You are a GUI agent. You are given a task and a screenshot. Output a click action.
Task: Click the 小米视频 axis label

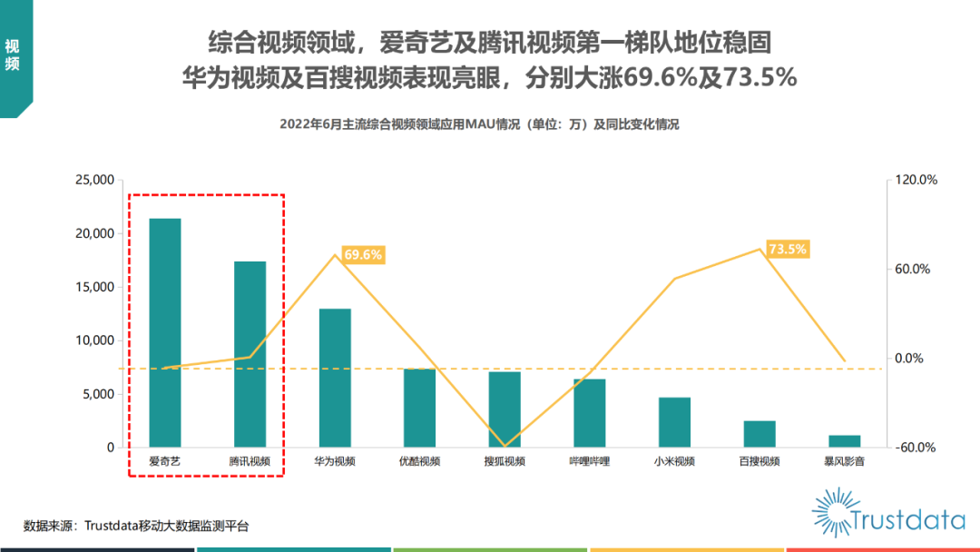(674, 462)
